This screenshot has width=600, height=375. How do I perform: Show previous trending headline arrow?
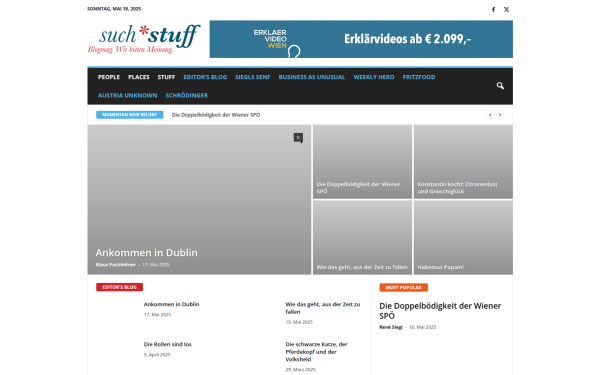click(x=490, y=115)
